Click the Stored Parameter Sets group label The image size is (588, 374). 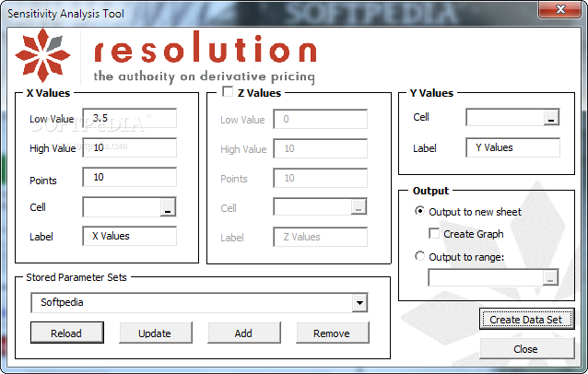(x=76, y=277)
